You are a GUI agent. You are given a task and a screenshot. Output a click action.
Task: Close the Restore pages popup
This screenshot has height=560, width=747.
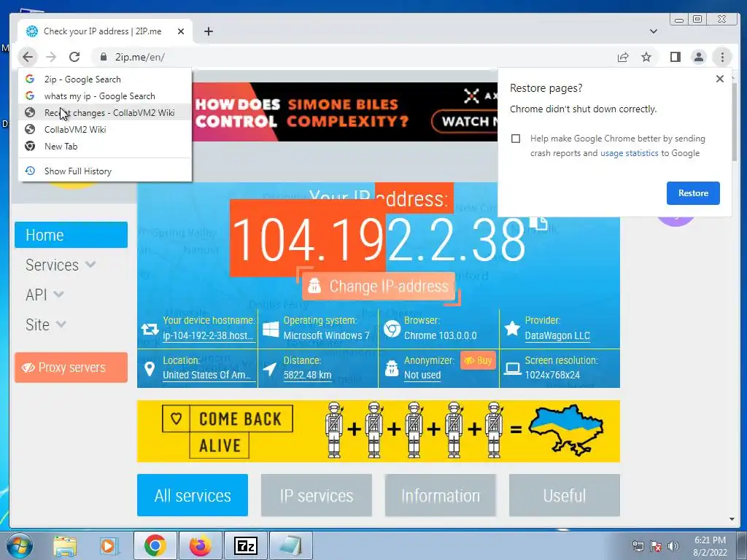[720, 79]
